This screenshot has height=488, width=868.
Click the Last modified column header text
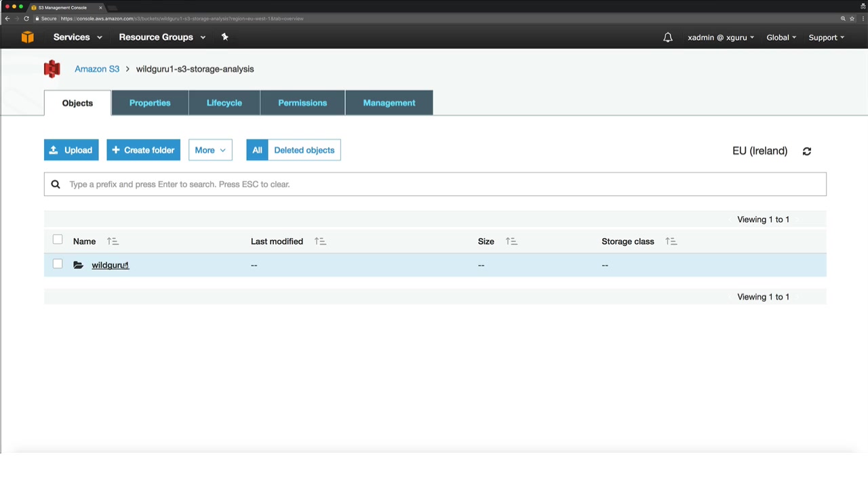point(277,241)
